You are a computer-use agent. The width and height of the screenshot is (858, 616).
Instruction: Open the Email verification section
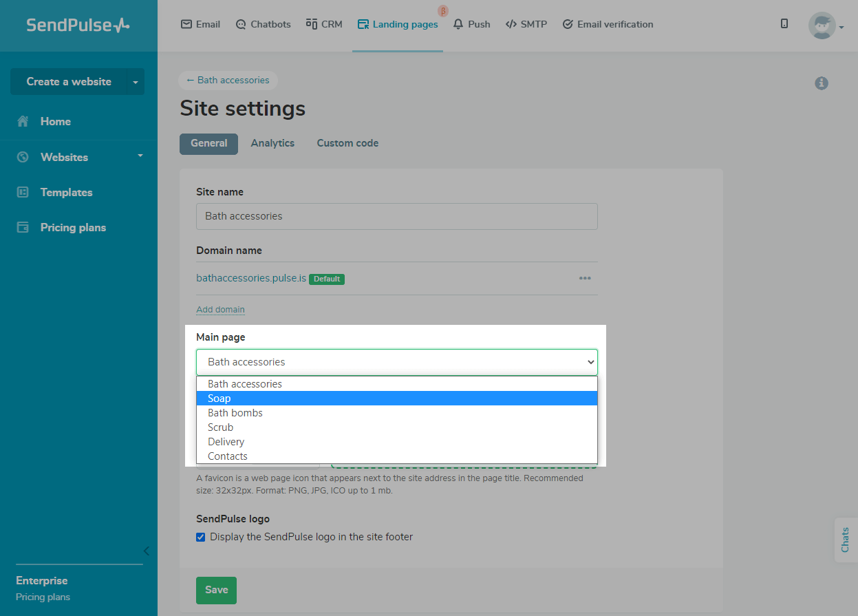[608, 24]
